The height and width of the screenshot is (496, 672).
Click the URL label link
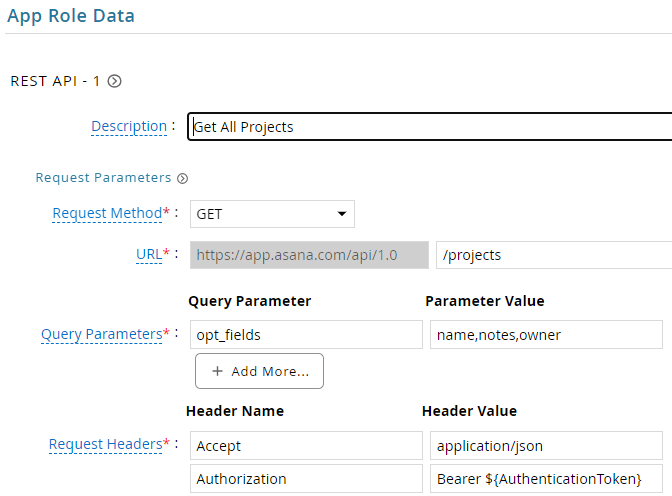coord(149,255)
